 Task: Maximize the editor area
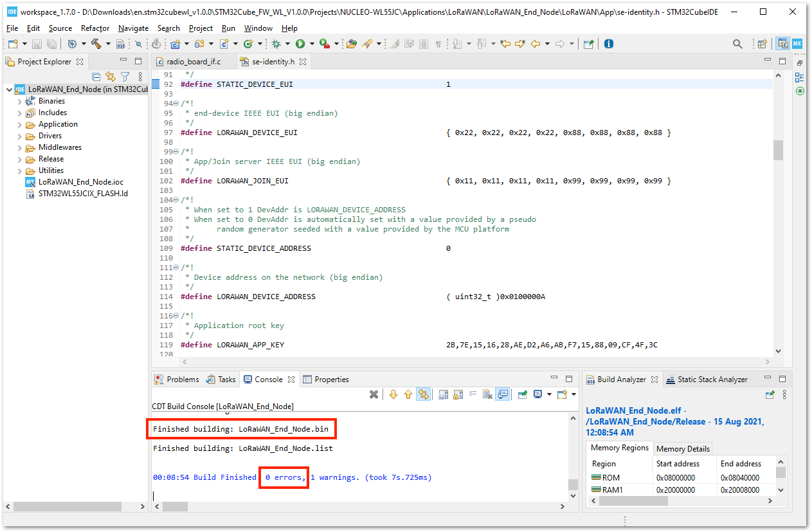point(782,60)
